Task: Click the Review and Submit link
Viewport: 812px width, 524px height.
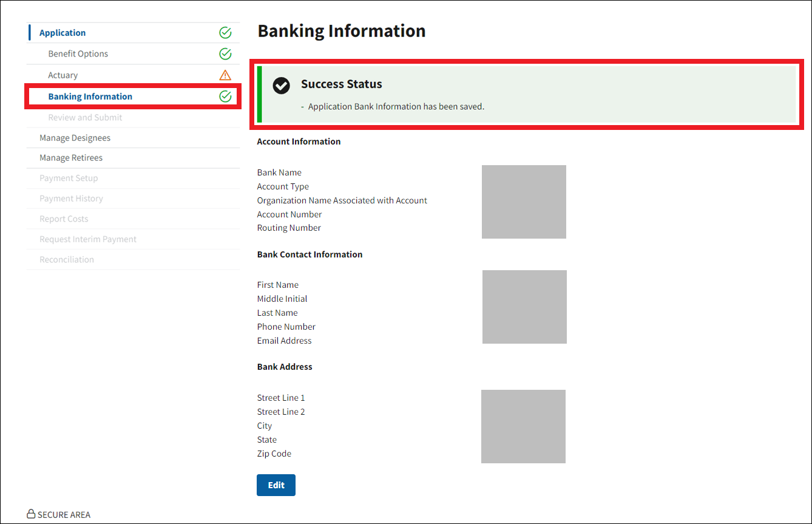Action: pyautogui.click(x=85, y=118)
